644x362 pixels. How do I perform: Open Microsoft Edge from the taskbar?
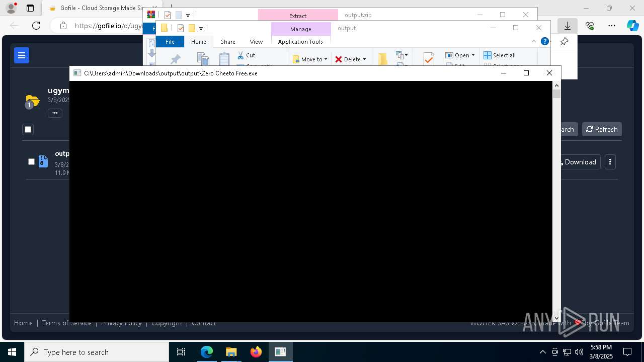point(207,352)
